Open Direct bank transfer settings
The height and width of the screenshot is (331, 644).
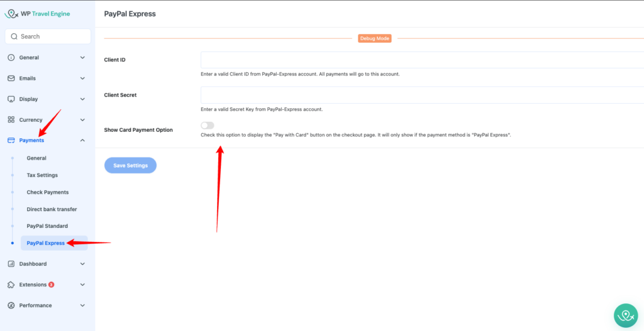click(x=52, y=209)
